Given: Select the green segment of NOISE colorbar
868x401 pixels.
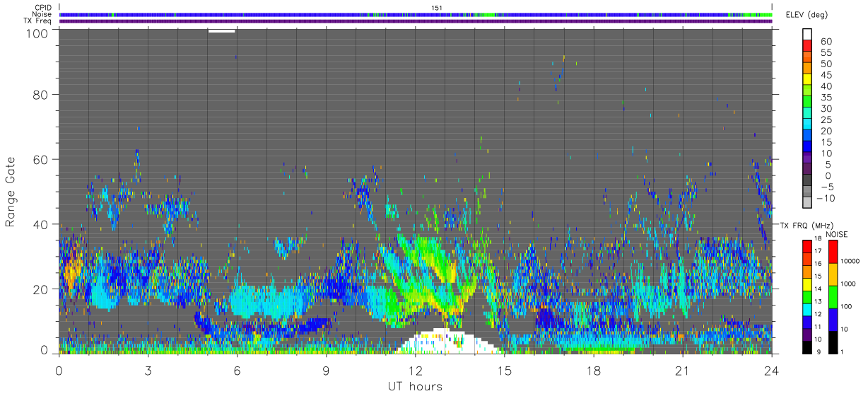Looking at the screenshot, I should click(x=832, y=296).
